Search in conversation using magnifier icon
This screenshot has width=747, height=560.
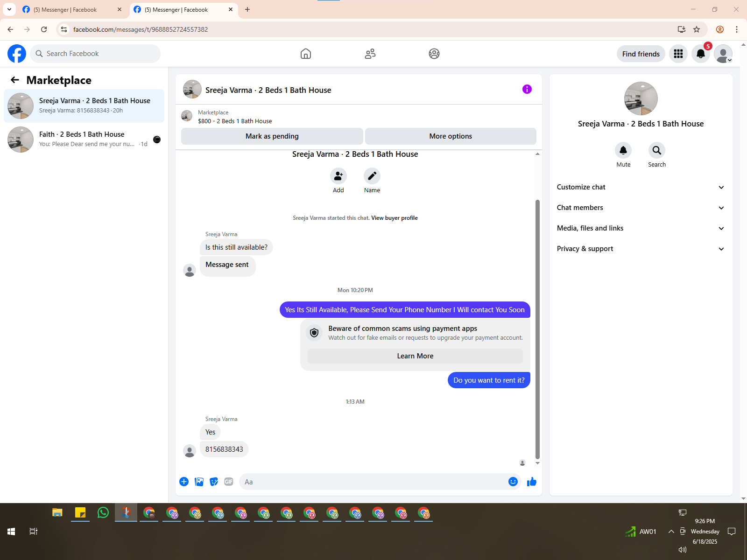click(657, 150)
